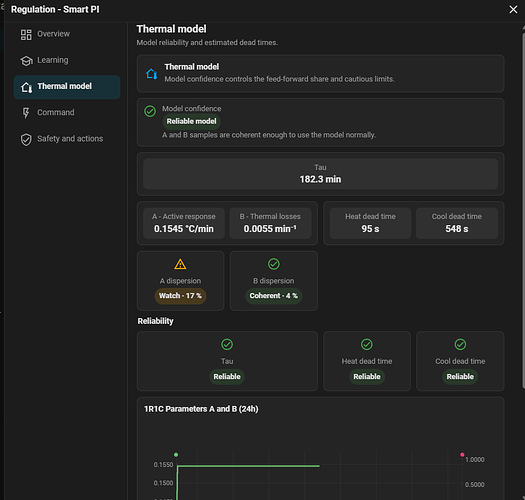
Task: Click the Reliable badge under Heat dead time
Action: point(367,377)
